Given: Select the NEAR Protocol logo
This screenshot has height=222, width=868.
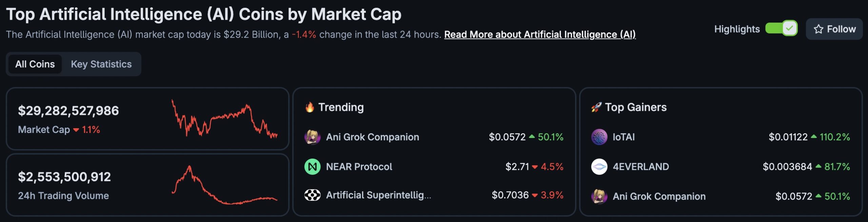Looking at the screenshot, I should click(312, 166).
